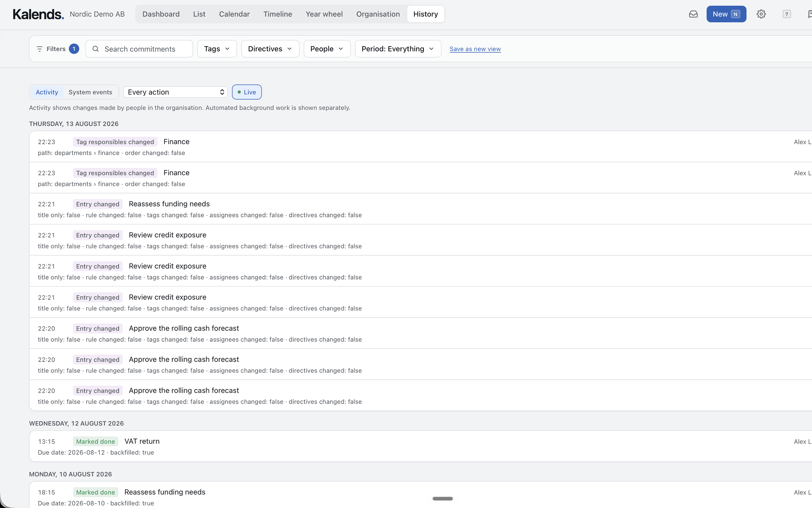Click VAT return entry title
The image size is (812, 508).
point(142,442)
